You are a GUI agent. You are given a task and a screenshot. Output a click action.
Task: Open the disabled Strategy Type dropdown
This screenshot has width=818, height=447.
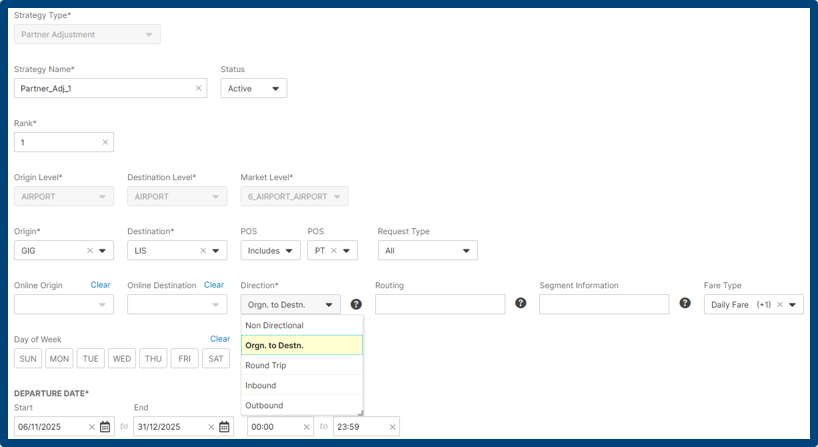(87, 34)
